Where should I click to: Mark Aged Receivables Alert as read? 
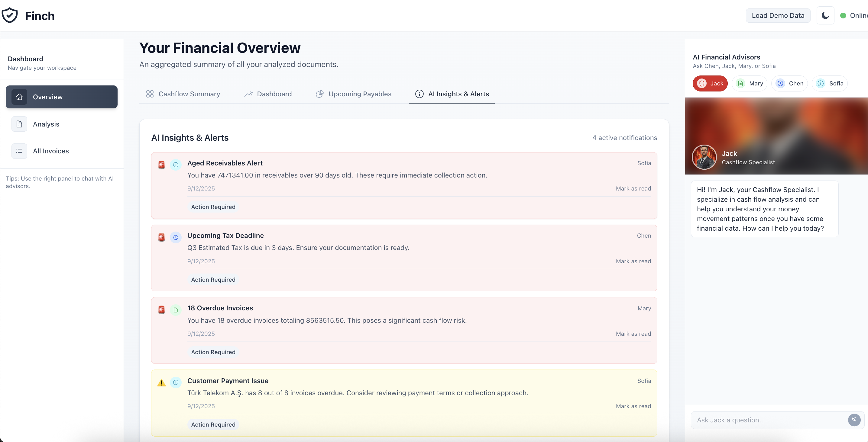coord(633,188)
